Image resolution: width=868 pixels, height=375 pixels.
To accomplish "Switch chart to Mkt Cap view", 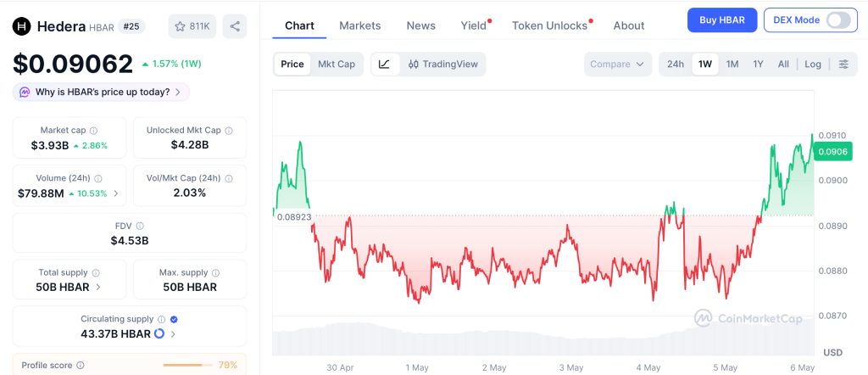I will 336,64.
